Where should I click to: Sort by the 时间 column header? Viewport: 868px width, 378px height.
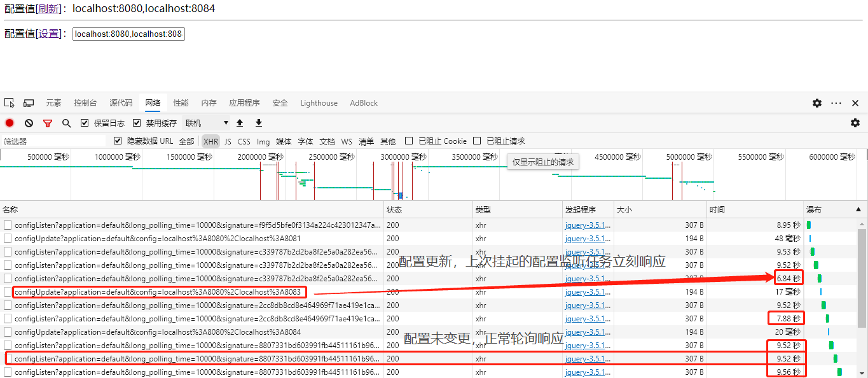(755, 209)
